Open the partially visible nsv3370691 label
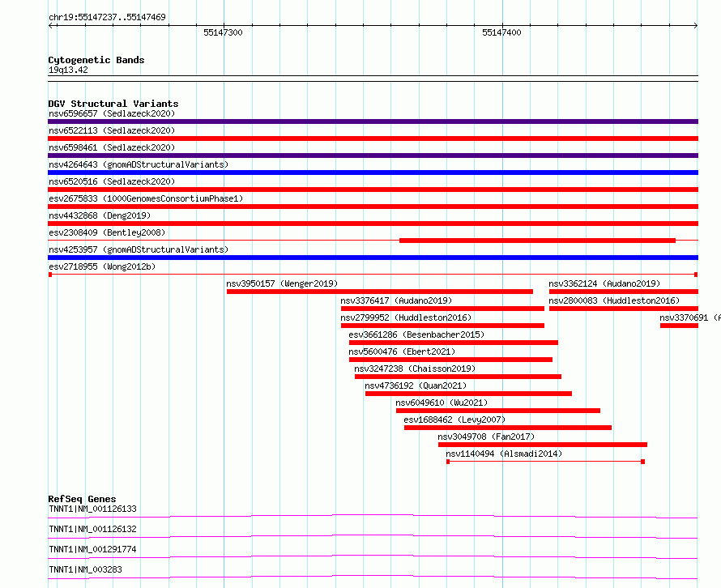Viewport: 721px width, 588px height. (x=689, y=317)
